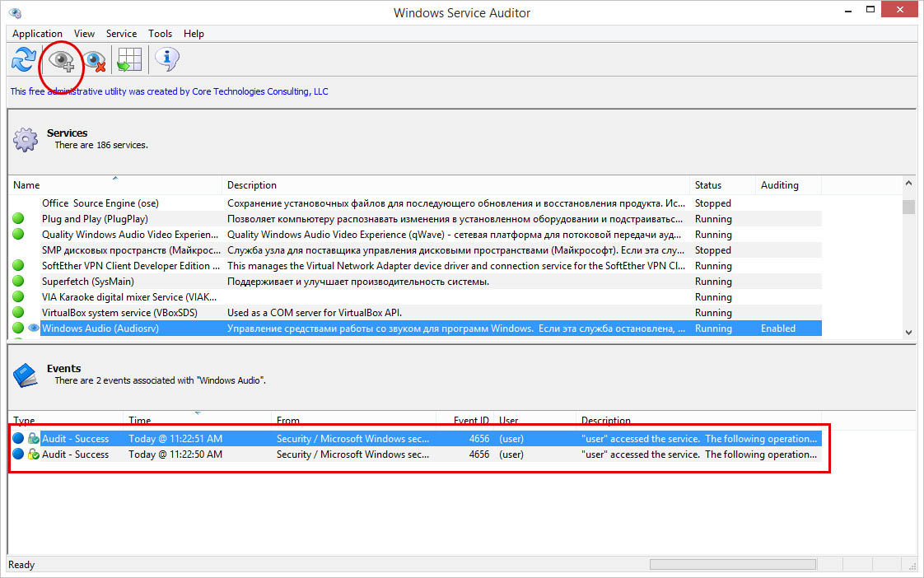Select the Quality Windows Audio Video Experience service
The height and width of the screenshot is (578, 924).
point(415,235)
